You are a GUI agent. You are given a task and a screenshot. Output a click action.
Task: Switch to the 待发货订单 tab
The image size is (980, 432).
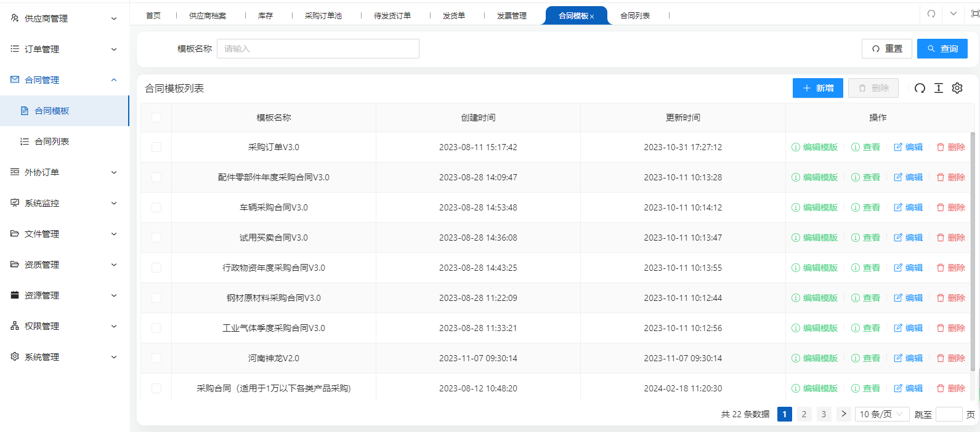tap(392, 15)
